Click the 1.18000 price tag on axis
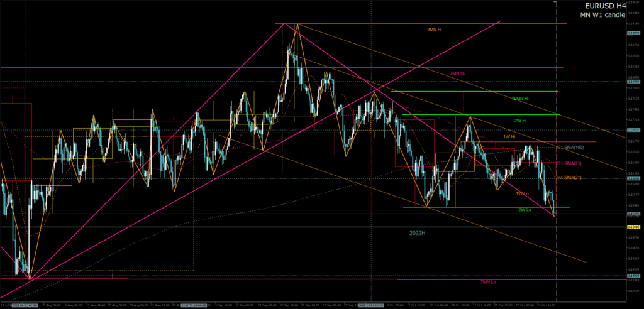Screen dimensions: 644x309 [x=633, y=81]
